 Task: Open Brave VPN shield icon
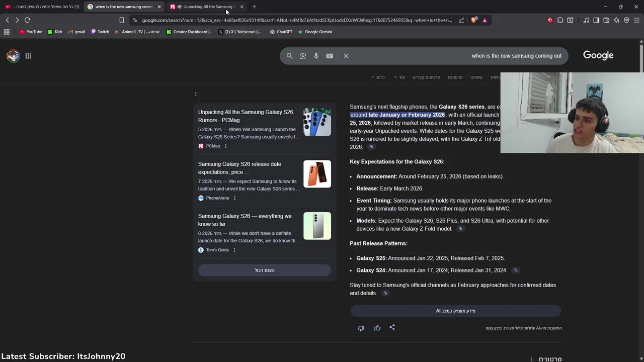click(x=626, y=20)
